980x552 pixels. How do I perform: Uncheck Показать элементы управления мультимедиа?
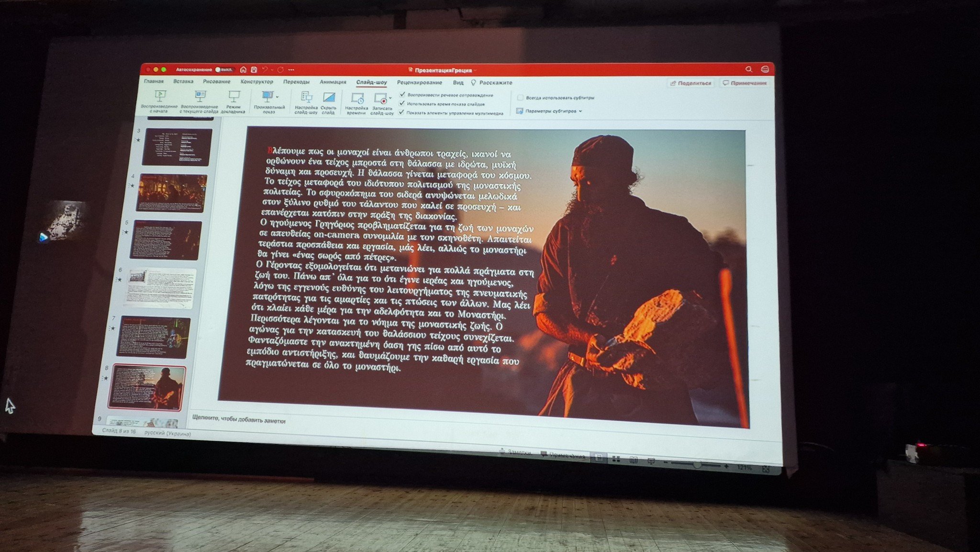click(x=402, y=113)
